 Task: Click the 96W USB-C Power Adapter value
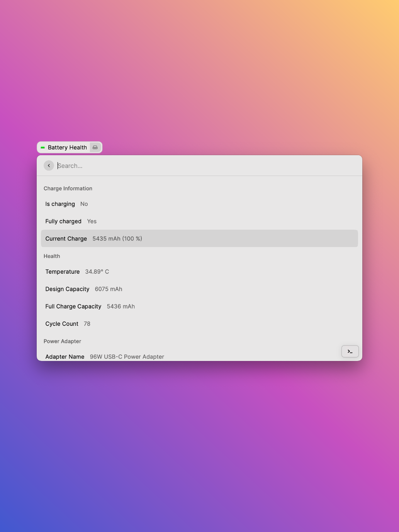(x=127, y=356)
